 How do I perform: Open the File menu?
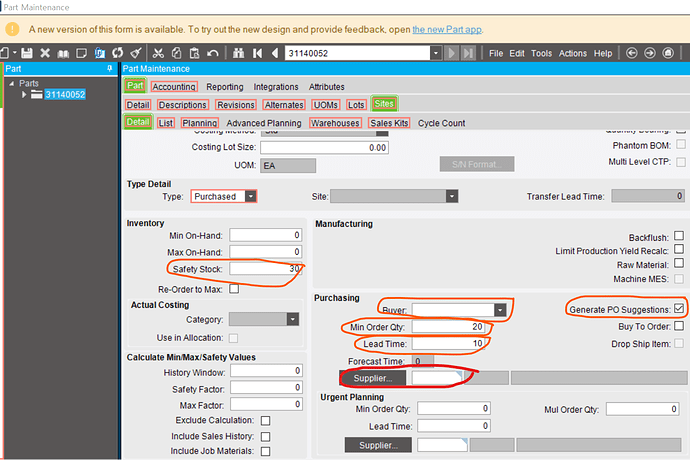496,53
